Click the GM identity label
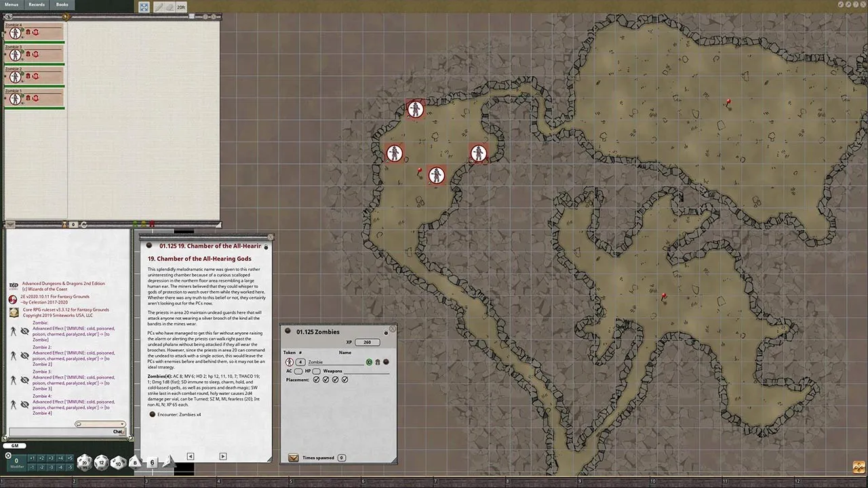 coord(14,446)
